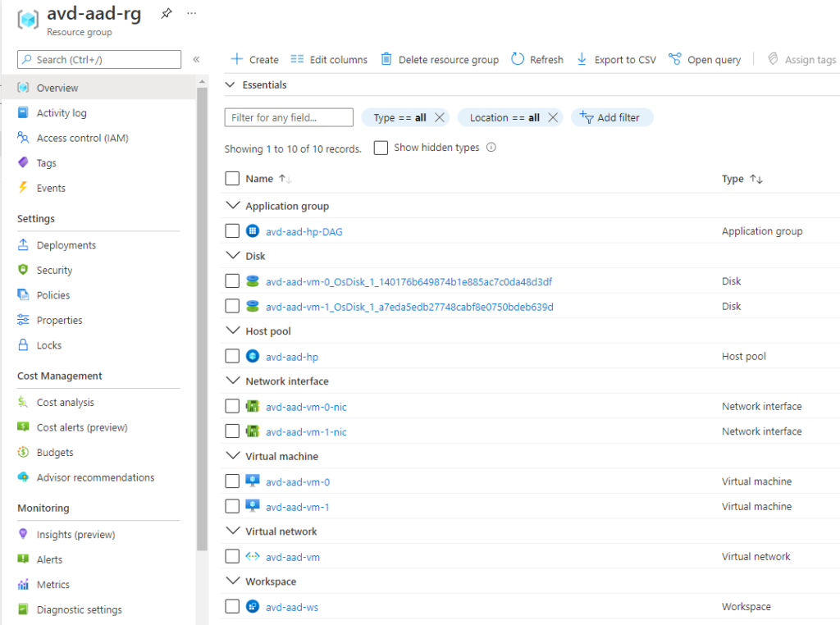
Task: Collapse the Host pool group
Action: pyautogui.click(x=232, y=331)
